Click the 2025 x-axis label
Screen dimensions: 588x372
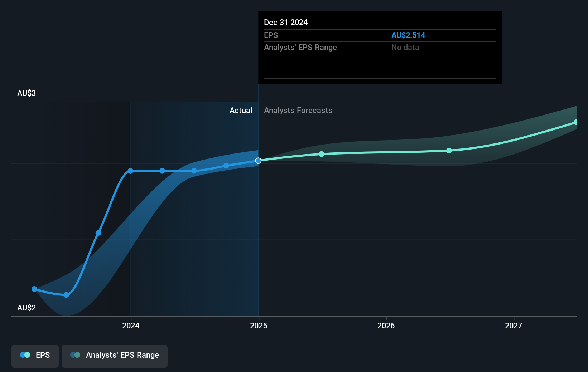259,325
